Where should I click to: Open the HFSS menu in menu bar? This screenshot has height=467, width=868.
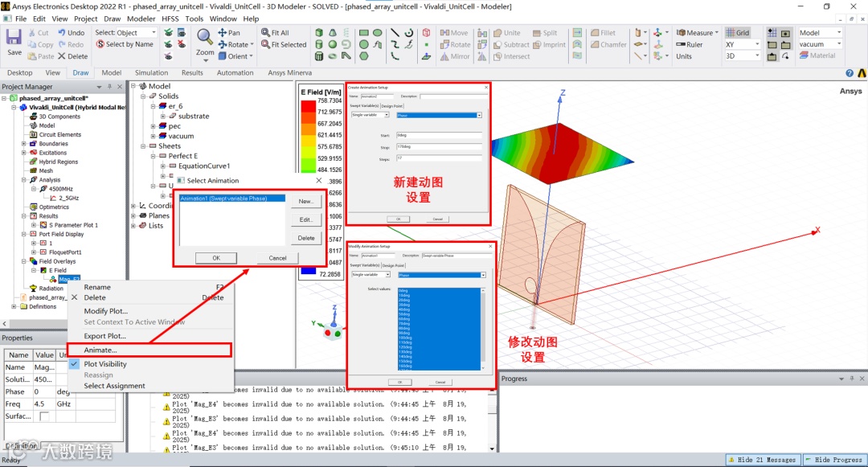point(170,18)
